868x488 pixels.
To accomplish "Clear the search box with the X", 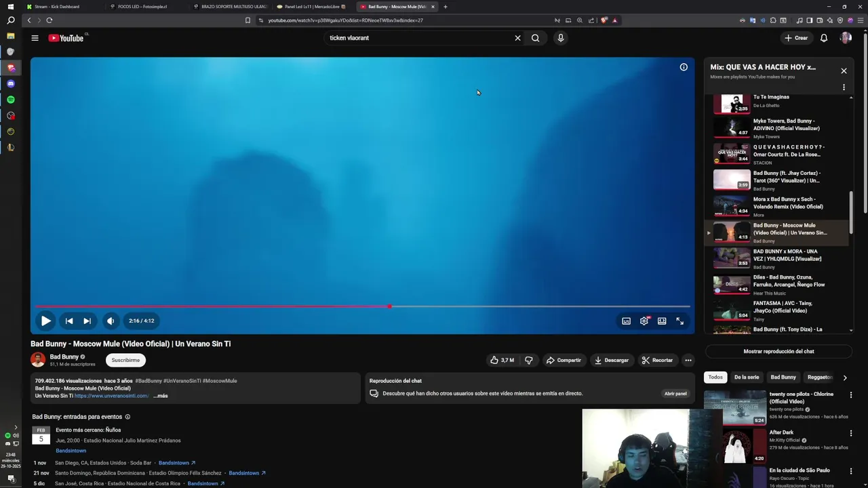I will point(517,38).
